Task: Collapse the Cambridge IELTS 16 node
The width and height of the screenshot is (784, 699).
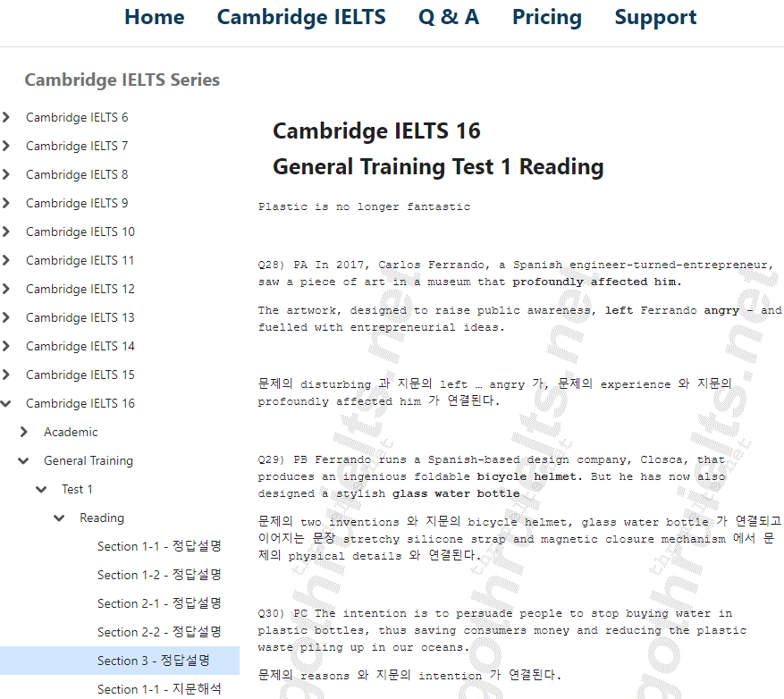Action: 7,403
